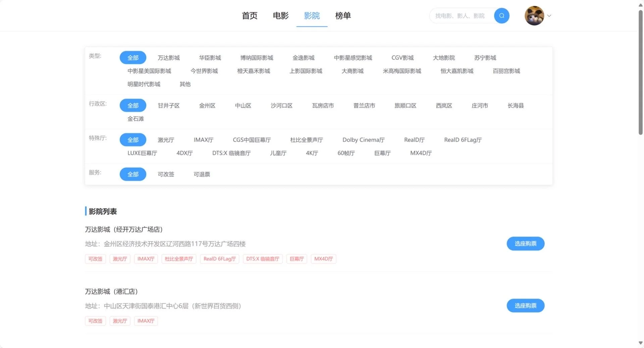
Task: Enable the 可退票 service filter
Action: (201, 174)
